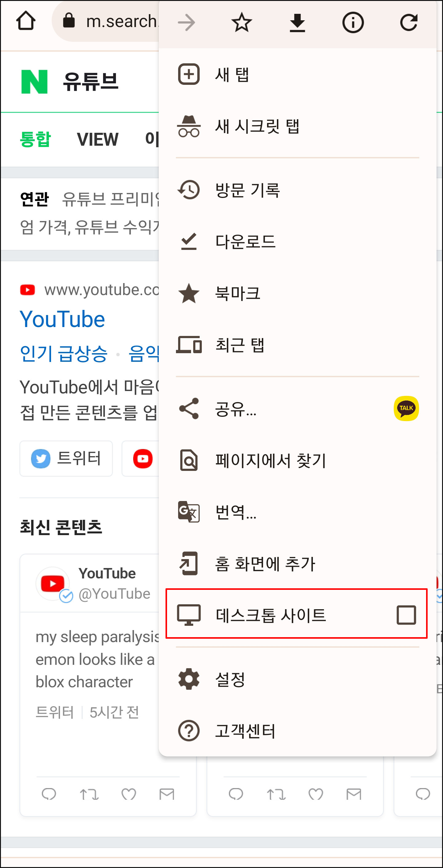Enable the 데스크톱 사이트 checkbox
Viewport: 443px width, 868px height.
[x=406, y=615]
